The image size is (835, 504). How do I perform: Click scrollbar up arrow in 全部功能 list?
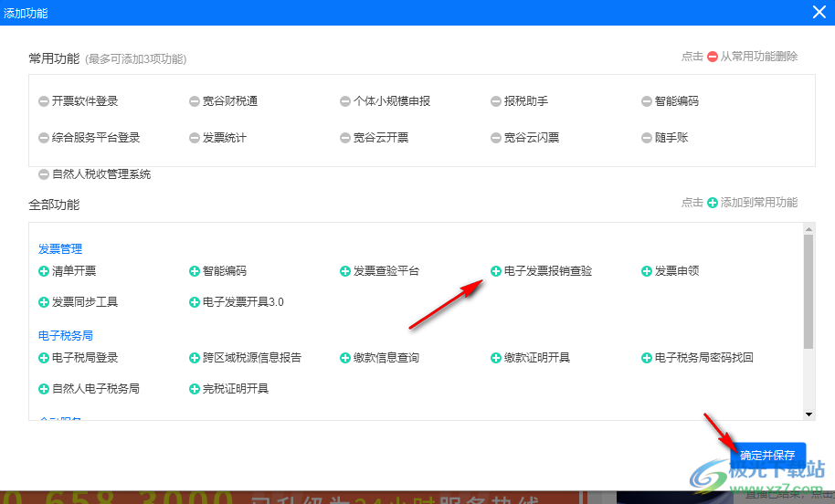click(x=809, y=229)
